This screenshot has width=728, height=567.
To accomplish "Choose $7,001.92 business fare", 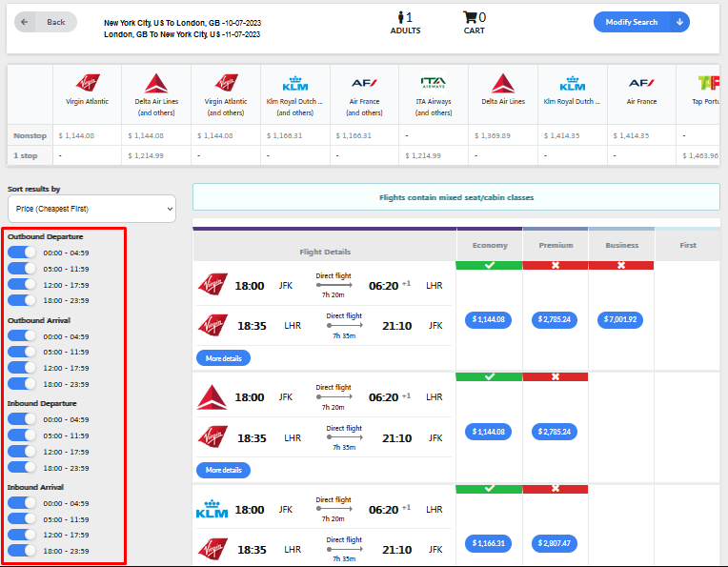I will [620, 319].
